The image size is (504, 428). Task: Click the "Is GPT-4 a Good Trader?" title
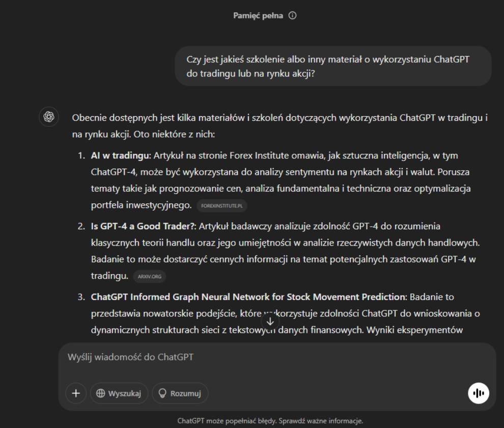tap(143, 226)
